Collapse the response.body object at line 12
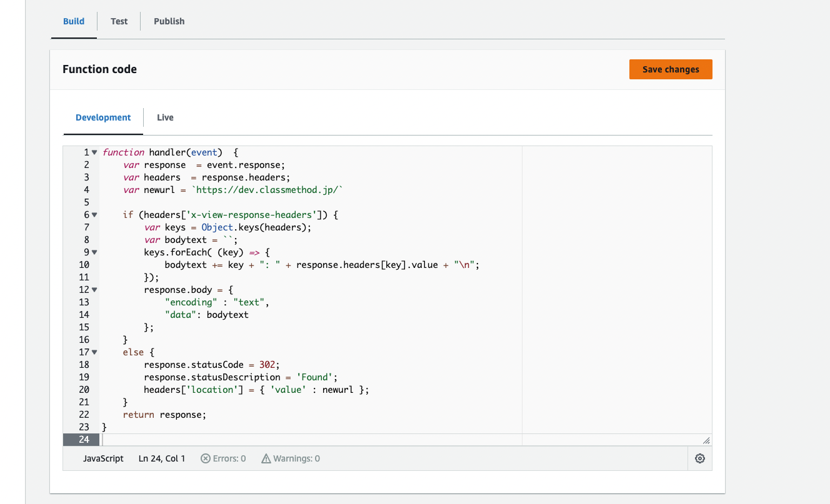The width and height of the screenshot is (830, 504). tap(94, 289)
